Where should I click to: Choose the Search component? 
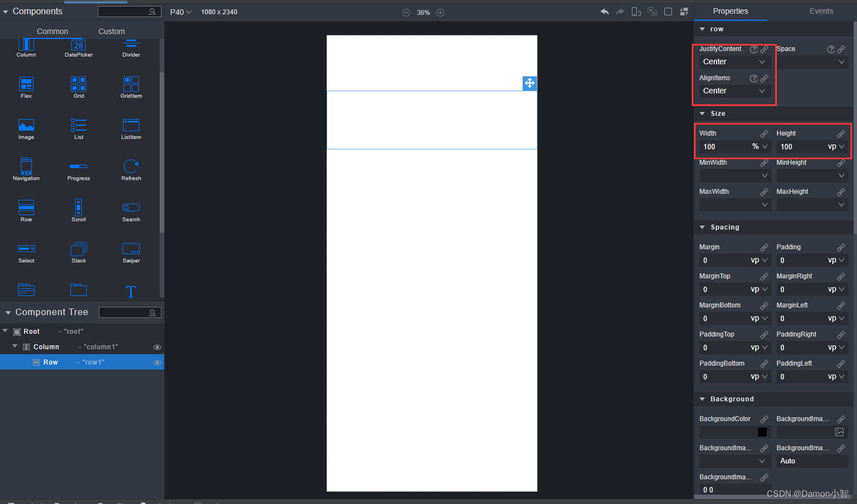click(x=131, y=212)
